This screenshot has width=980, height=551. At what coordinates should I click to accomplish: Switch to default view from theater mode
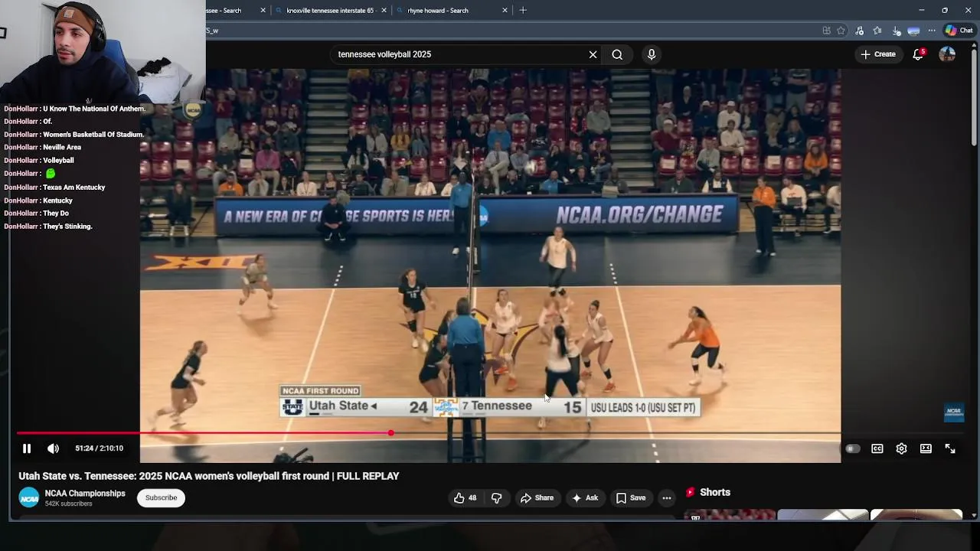[926, 449]
